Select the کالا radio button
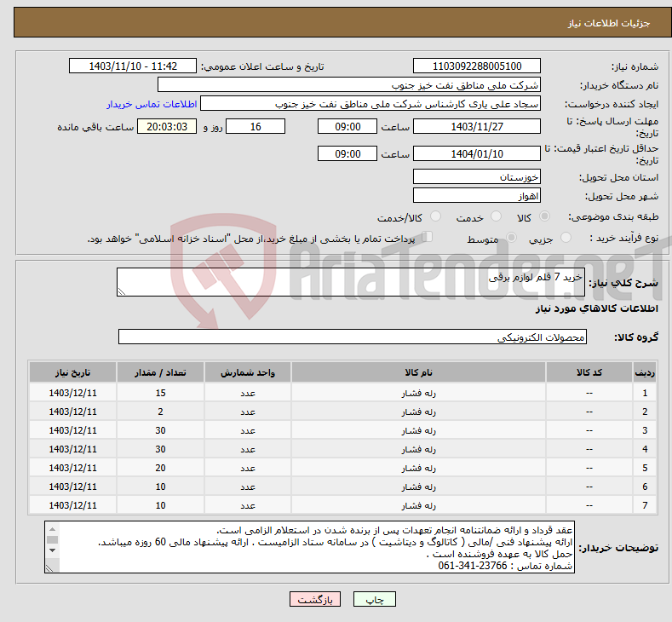This screenshot has width=672, height=622. pos(545,217)
